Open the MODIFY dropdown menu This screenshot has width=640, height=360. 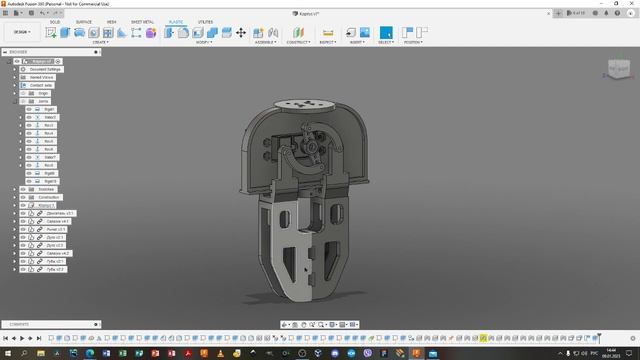pos(204,42)
